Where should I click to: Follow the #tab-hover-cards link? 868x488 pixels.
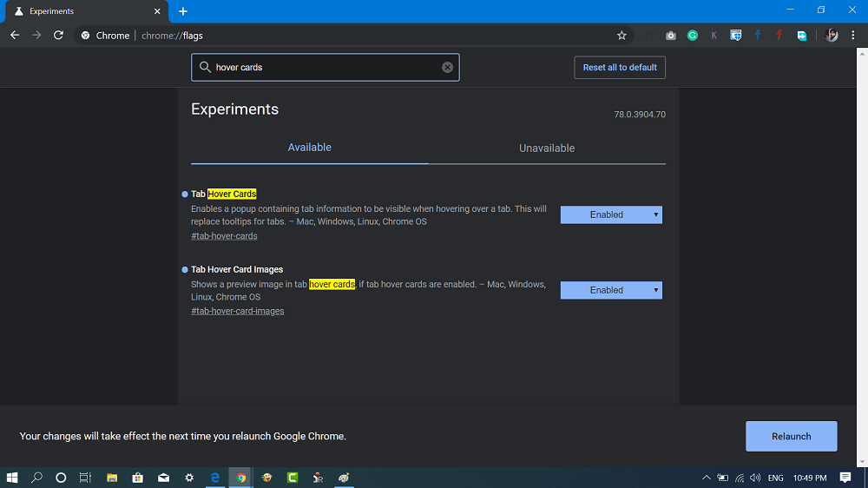pos(224,236)
